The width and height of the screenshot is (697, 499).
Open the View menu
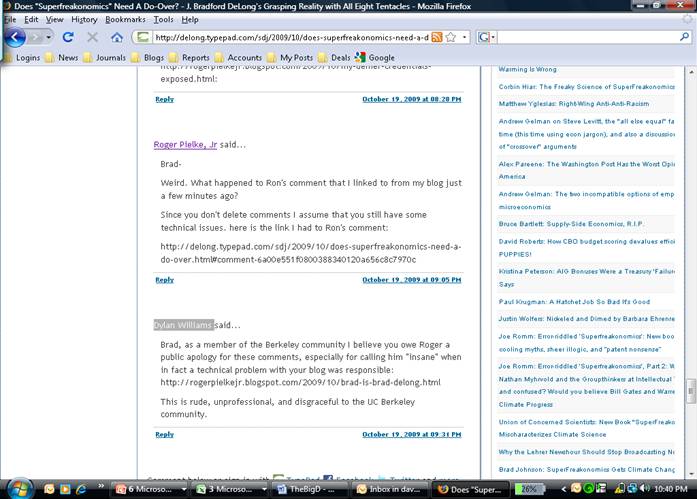(55, 20)
